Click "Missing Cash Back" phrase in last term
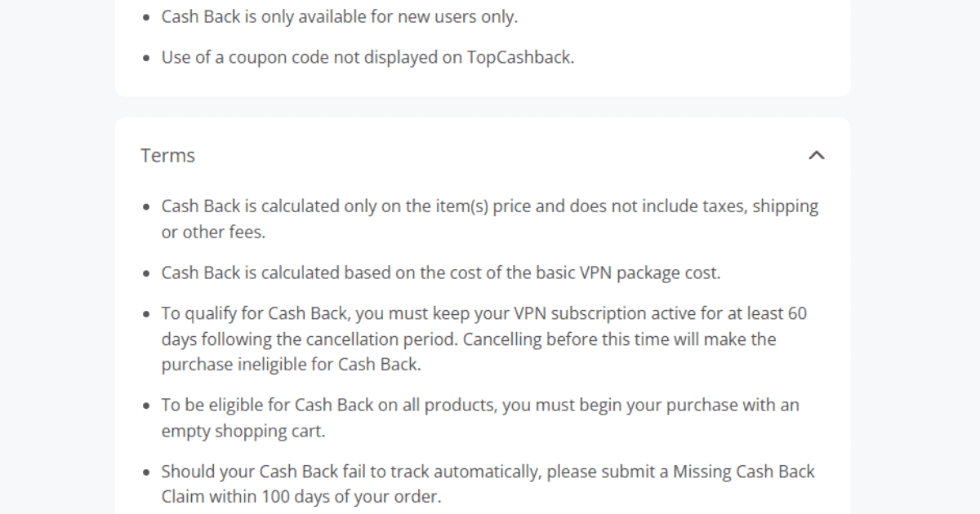Screen dimensions: 980x514 click(743, 472)
